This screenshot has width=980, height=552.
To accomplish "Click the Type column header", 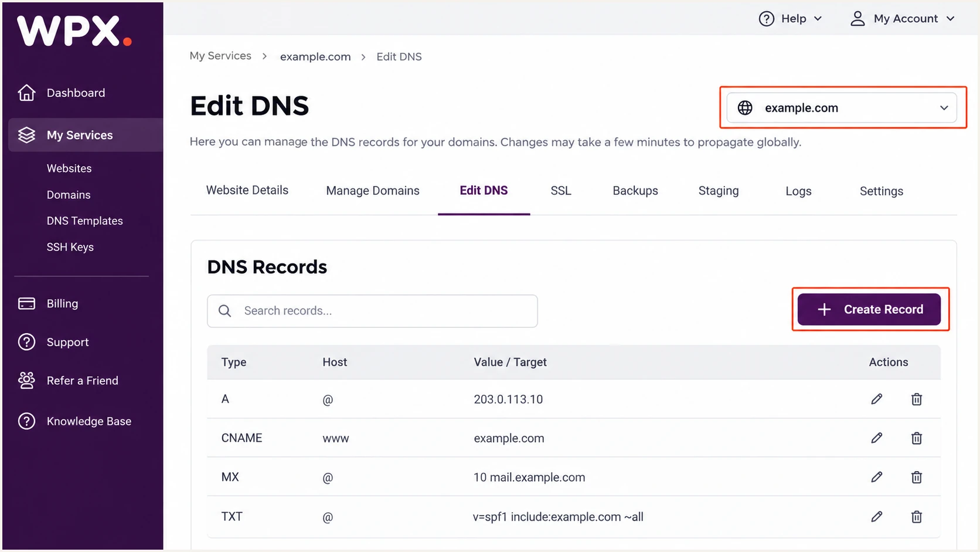I will [x=234, y=363].
